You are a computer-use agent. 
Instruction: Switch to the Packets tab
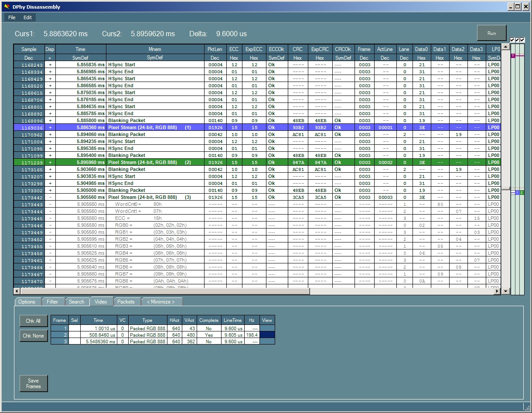pyautogui.click(x=126, y=302)
